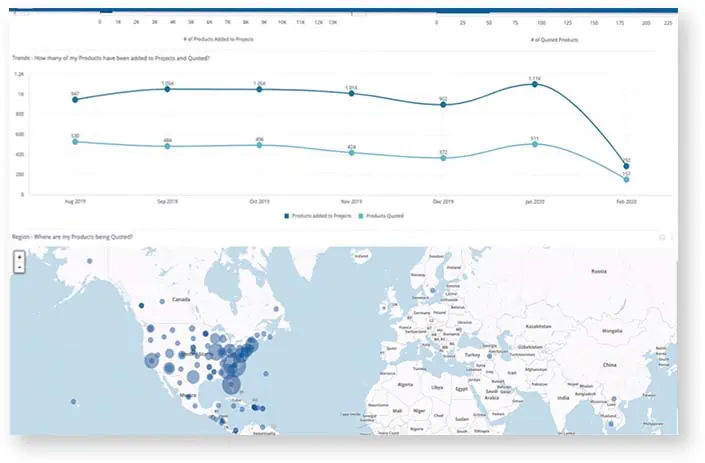
Task: Click the large bubble over Florida
Action: [232, 385]
